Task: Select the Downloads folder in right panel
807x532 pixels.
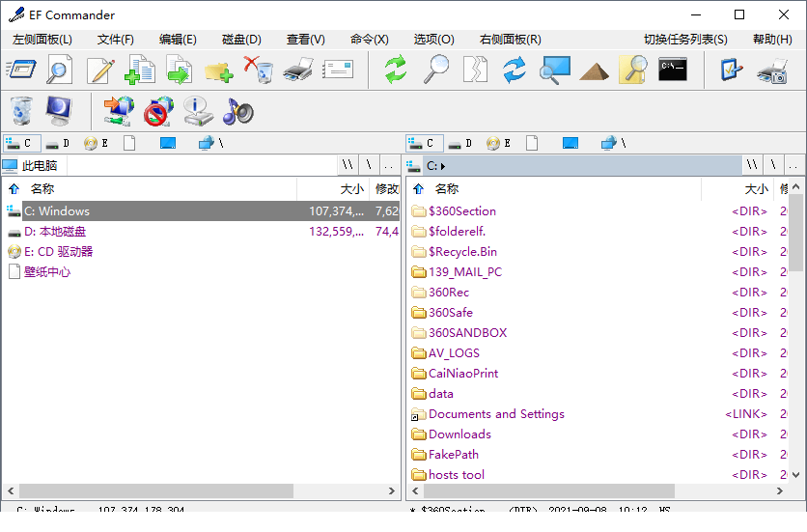Action: point(459,434)
